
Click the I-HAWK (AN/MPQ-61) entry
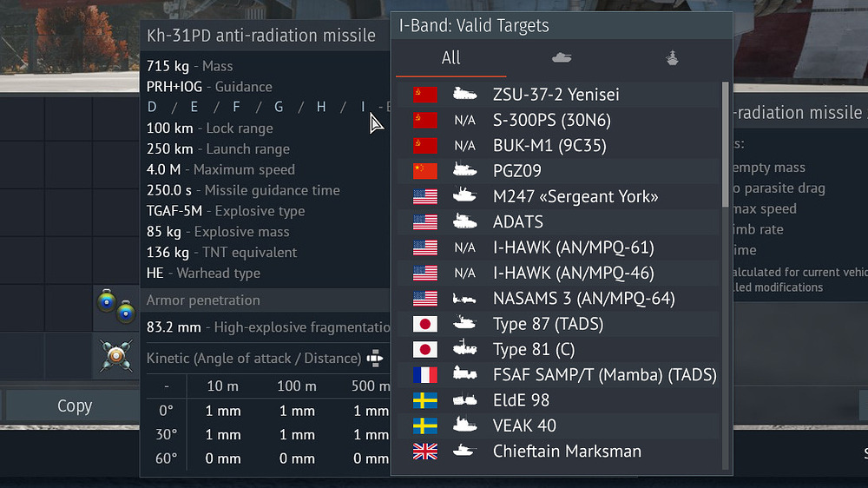click(558, 247)
